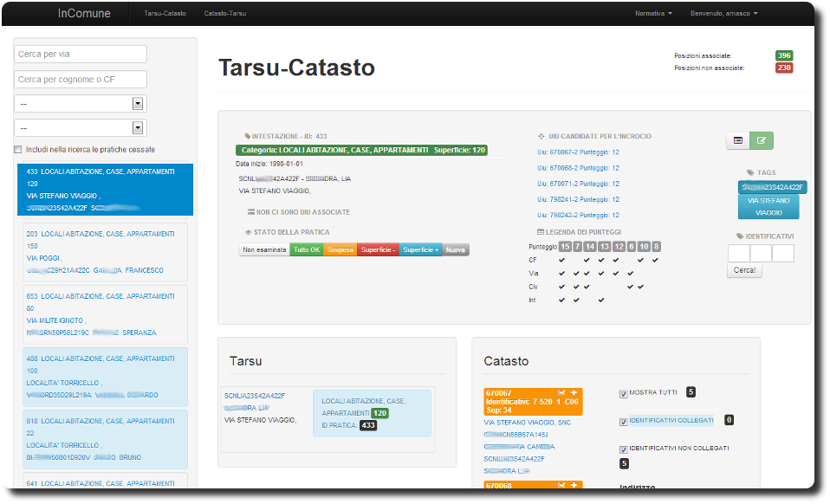Click the plus icon on card 670068
Screen dimensions: 830x504
[x=574, y=486]
